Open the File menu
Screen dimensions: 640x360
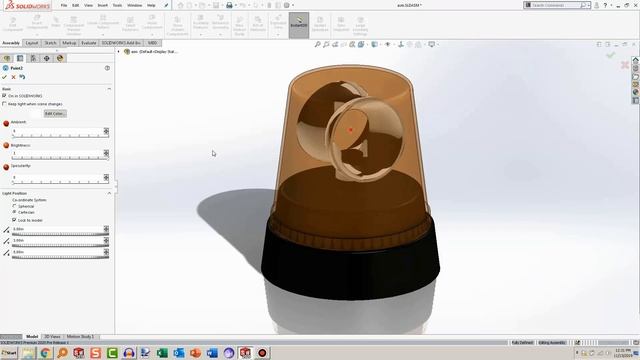pyautogui.click(x=64, y=5)
